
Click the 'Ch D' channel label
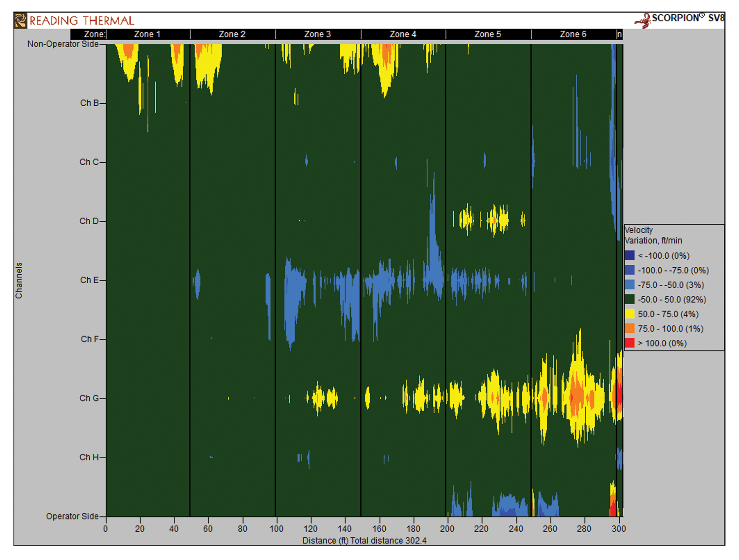(89, 221)
